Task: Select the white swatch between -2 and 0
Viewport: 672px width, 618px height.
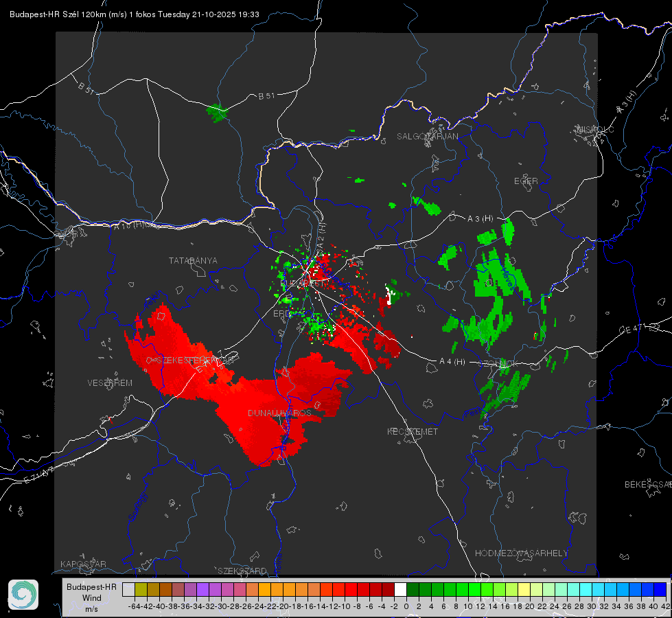Action: [x=400, y=589]
